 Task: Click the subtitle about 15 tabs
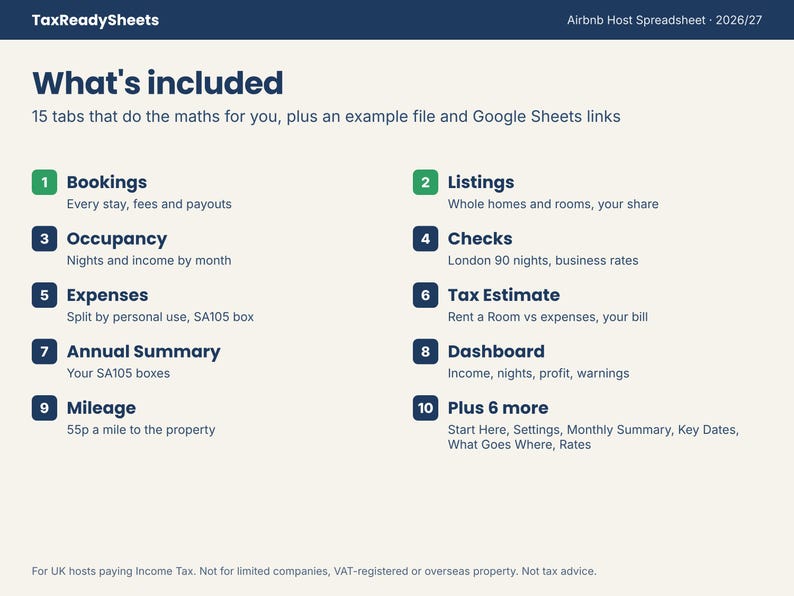[x=326, y=116]
